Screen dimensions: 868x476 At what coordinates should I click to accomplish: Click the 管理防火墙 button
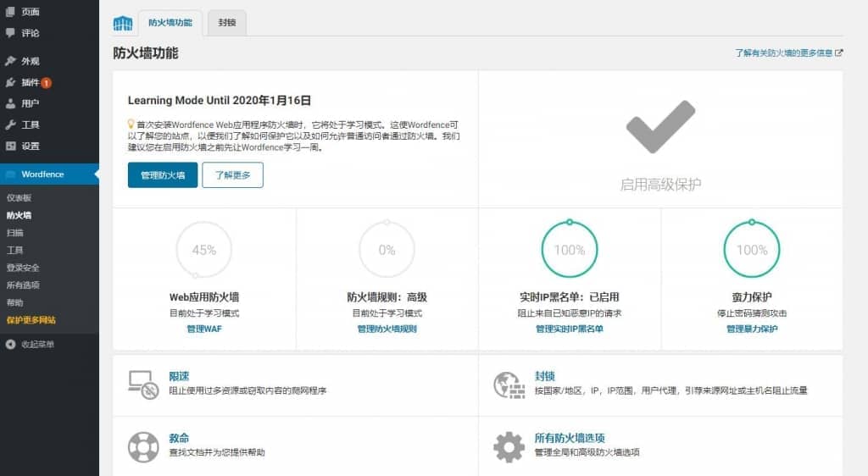(x=163, y=175)
